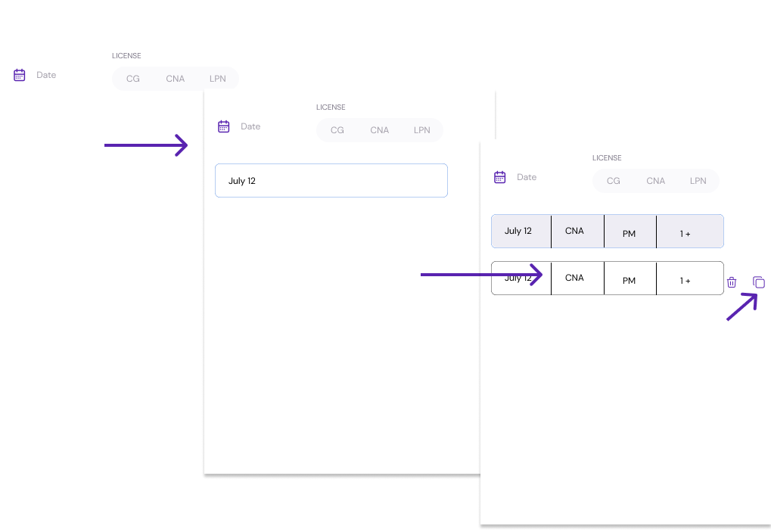Select CG license above the July 12 input field
This screenshot has height=532, width=771.
pos(337,130)
